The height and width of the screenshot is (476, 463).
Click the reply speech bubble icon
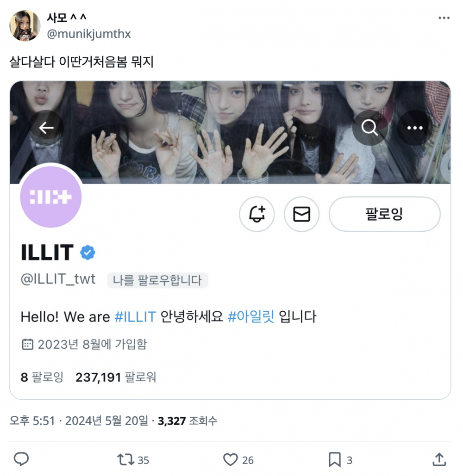point(21,459)
